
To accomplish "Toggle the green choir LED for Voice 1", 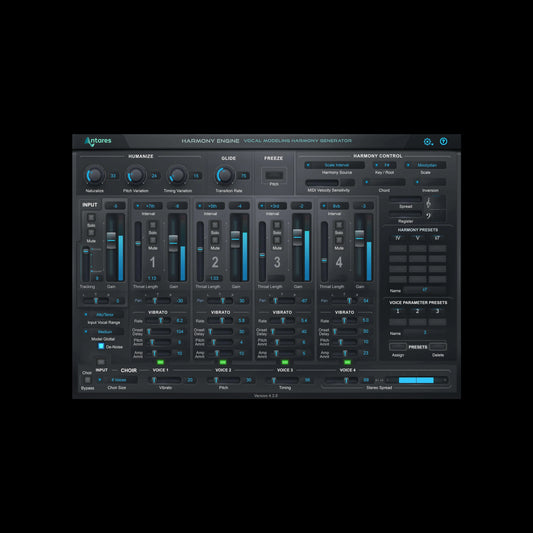I will pyautogui.click(x=160, y=362).
